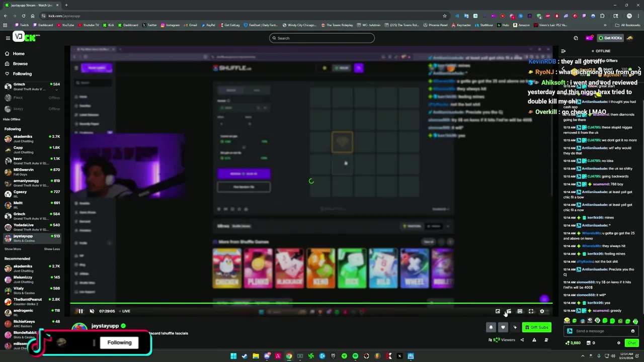The width and height of the screenshot is (644, 362).
Task: Open the chat shop icon showing 0
Action: pyautogui.click(x=591, y=343)
